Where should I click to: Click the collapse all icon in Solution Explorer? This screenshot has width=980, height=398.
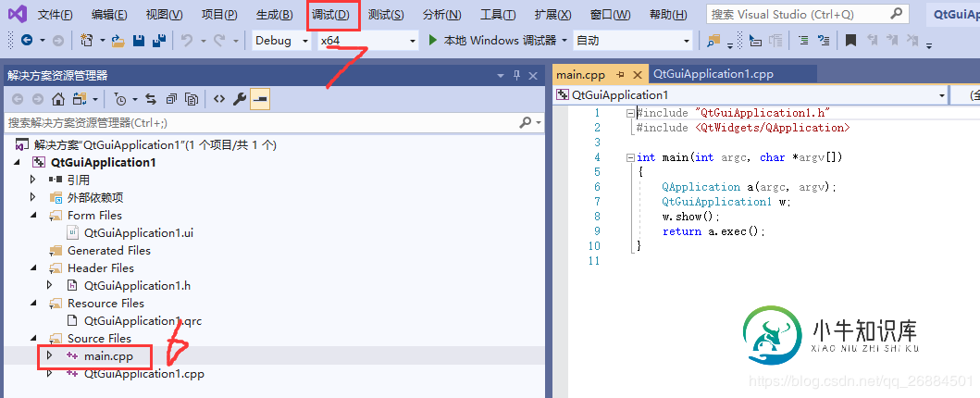coord(171,99)
